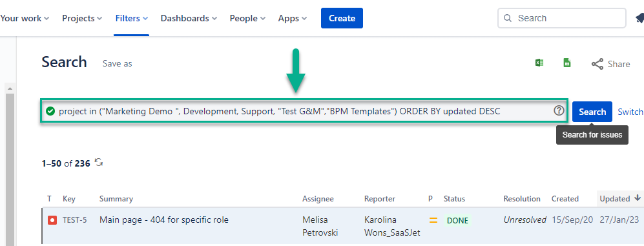Toggle the Updated column sort order

coord(620,199)
